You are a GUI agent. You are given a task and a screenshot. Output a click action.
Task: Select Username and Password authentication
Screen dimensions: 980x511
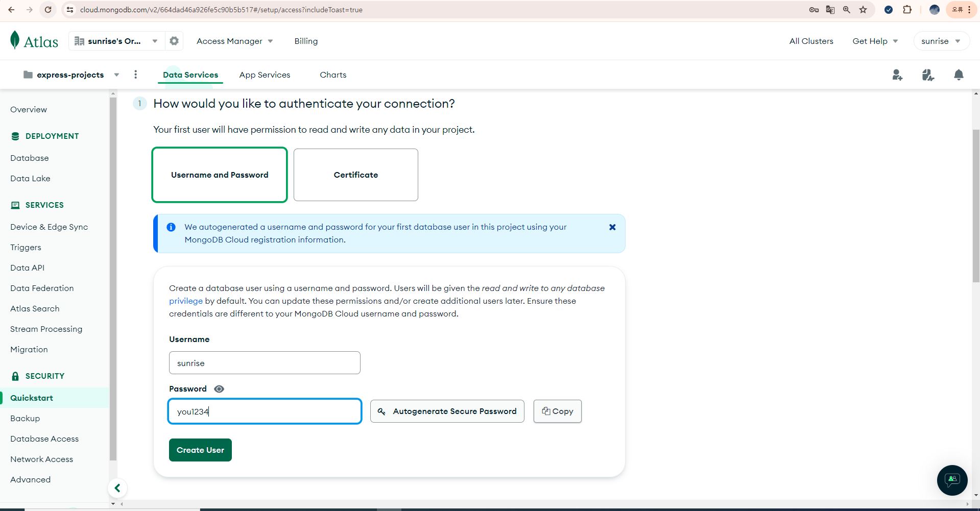point(220,175)
